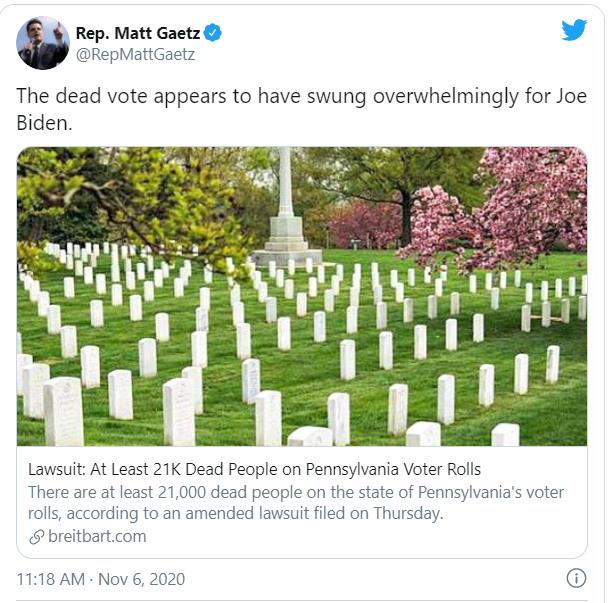This screenshot has height=603, width=614.
Task: Click the @RepMattGaetz handle
Action: pos(135,54)
